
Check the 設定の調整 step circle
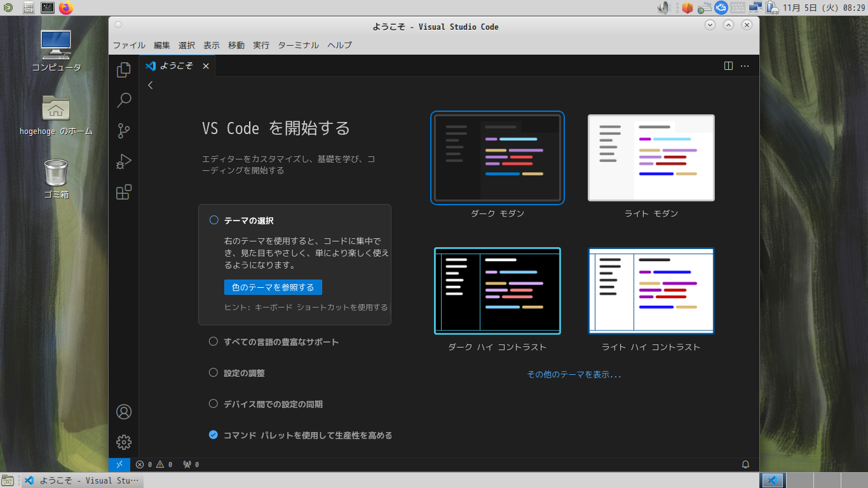[x=214, y=372]
